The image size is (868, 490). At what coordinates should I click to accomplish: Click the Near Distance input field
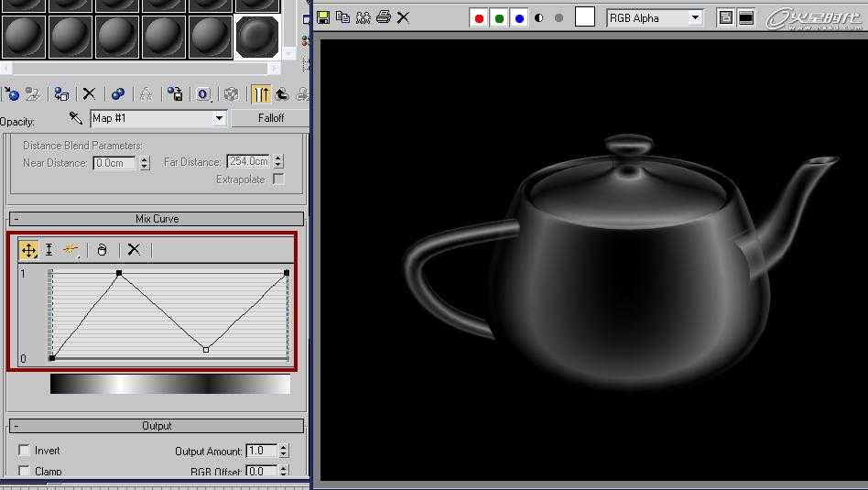[x=114, y=163]
